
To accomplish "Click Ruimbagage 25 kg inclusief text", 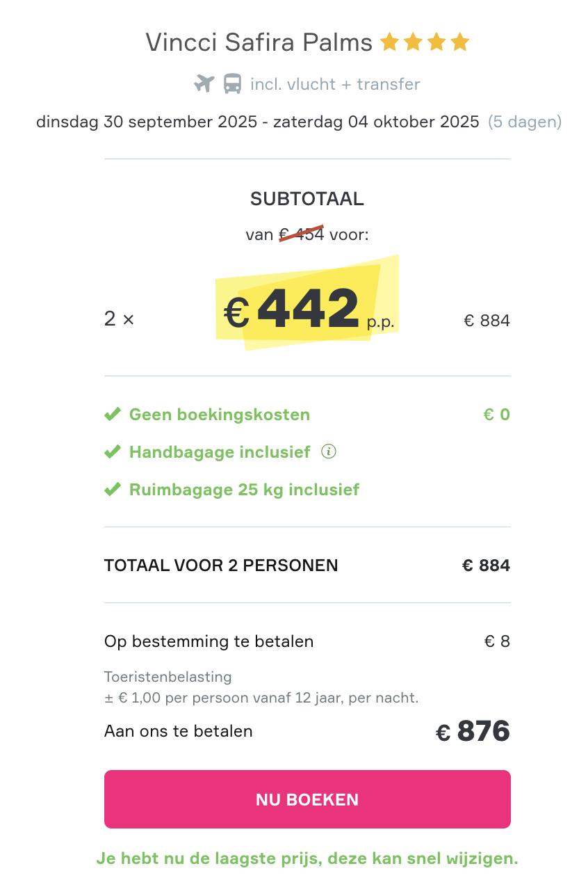I will coord(244,490).
